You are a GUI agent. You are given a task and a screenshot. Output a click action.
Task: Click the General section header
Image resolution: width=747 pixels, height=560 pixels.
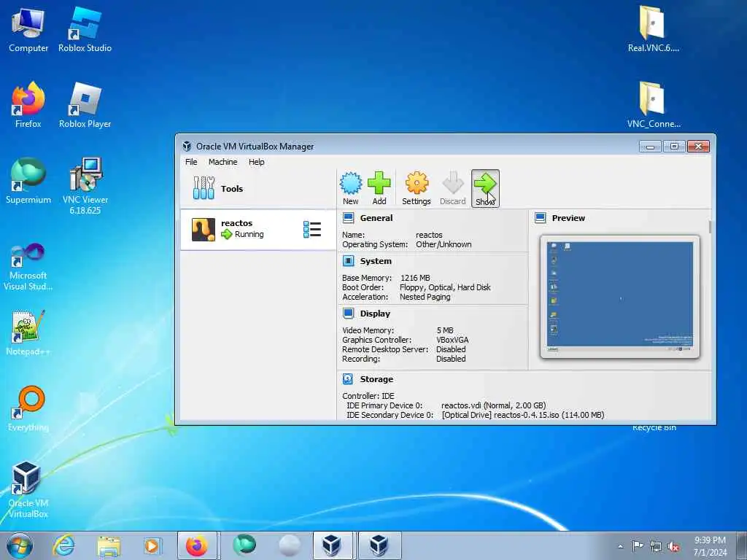[376, 218]
